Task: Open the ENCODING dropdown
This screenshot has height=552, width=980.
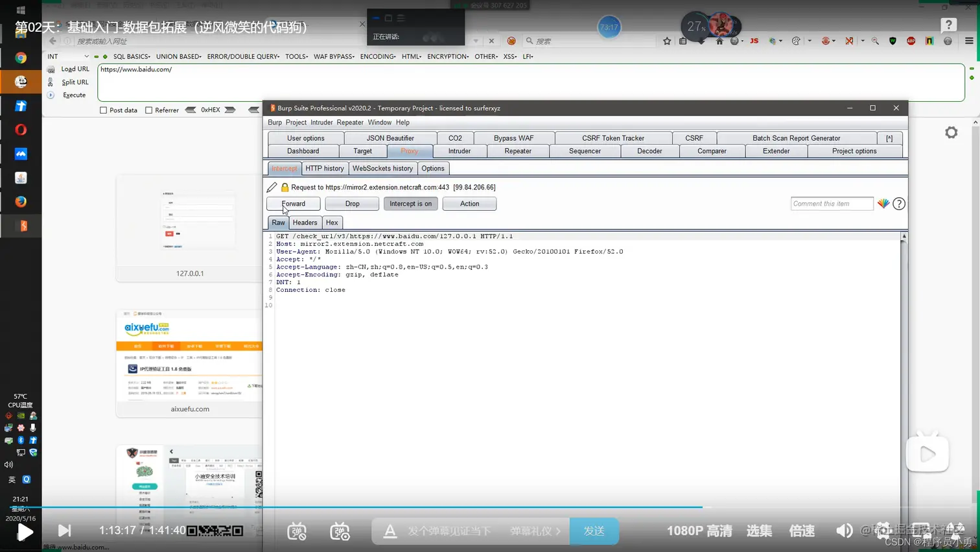Action: [378, 56]
